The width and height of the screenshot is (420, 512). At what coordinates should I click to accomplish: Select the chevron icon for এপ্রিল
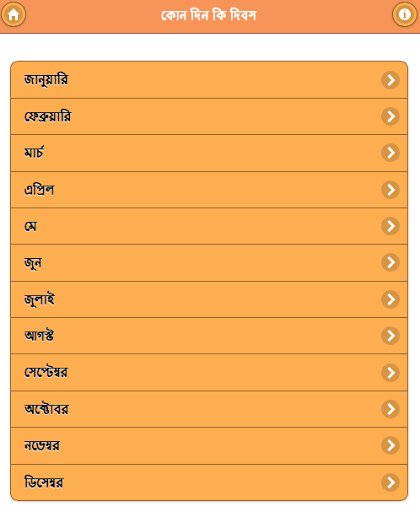[390, 190]
